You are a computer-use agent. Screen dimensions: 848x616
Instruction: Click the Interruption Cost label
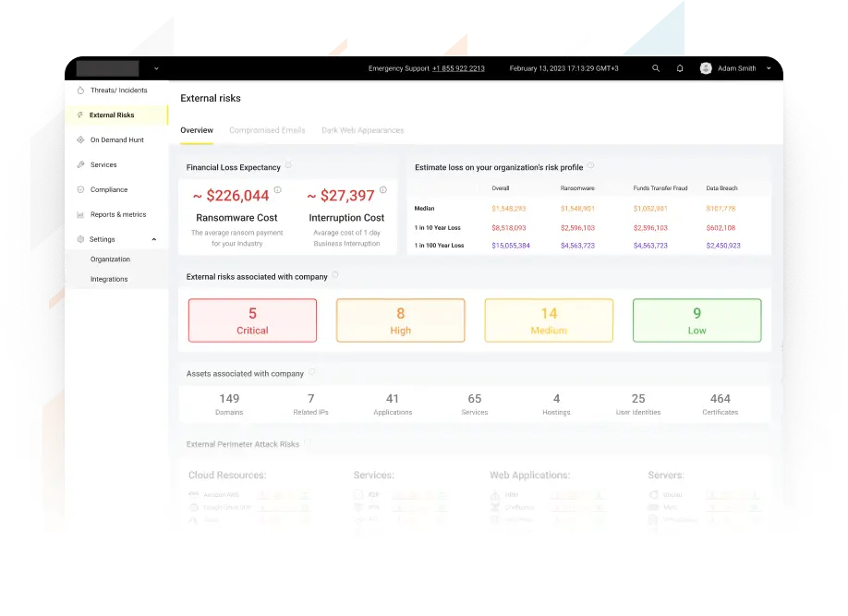coord(346,217)
